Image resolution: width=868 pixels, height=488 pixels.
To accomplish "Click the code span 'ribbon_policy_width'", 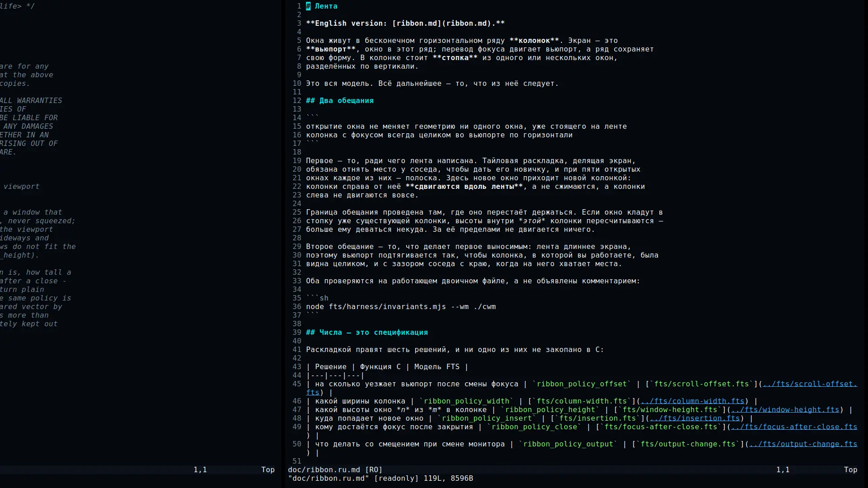I will point(467,401).
